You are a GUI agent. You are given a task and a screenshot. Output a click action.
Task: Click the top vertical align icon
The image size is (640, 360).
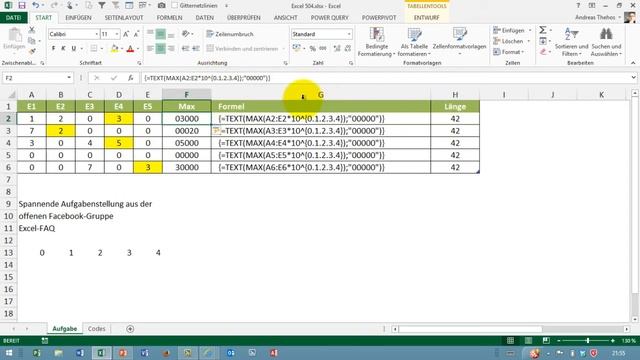point(150,34)
